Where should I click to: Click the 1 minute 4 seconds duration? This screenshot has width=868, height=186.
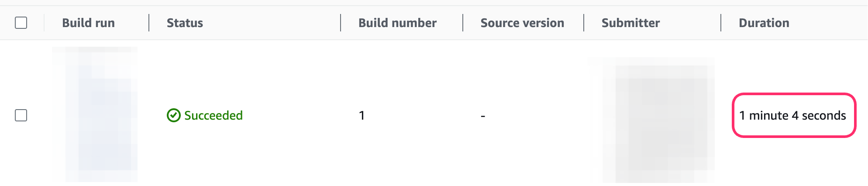click(x=792, y=115)
